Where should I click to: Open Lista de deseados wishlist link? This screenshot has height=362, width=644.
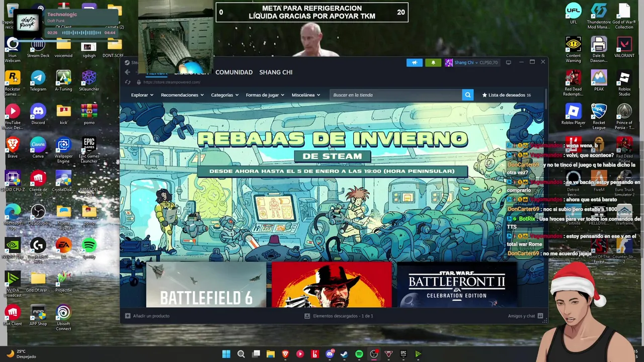pos(507,95)
